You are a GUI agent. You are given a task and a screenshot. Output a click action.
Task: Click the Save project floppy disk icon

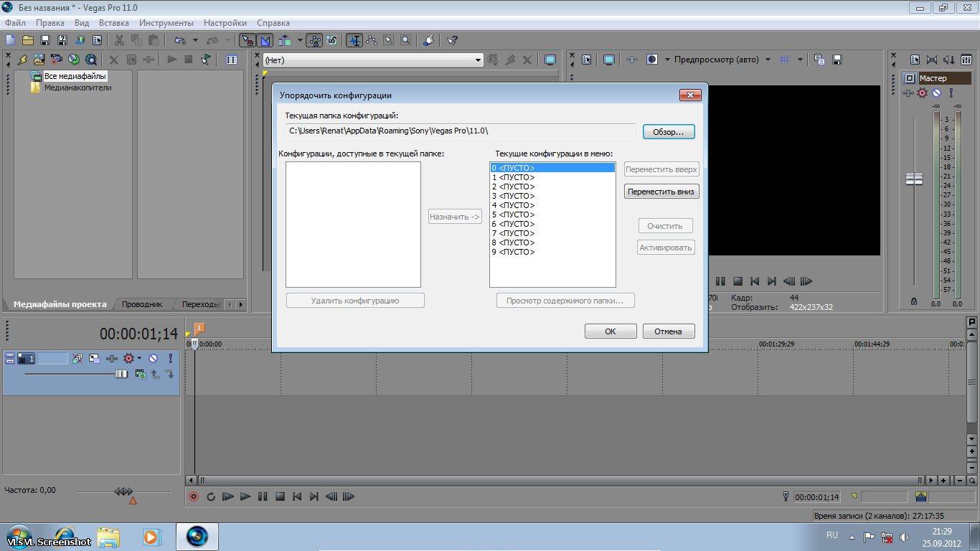[x=44, y=41]
